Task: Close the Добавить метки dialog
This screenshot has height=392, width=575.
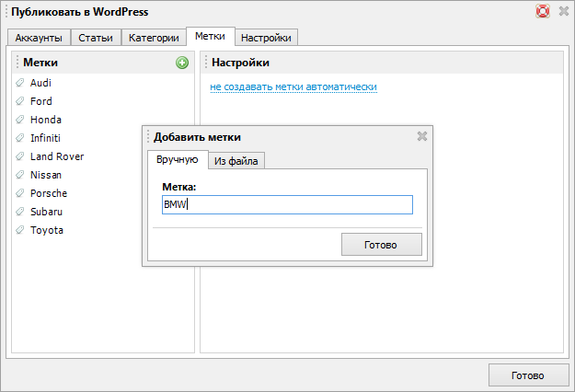Action: click(422, 136)
